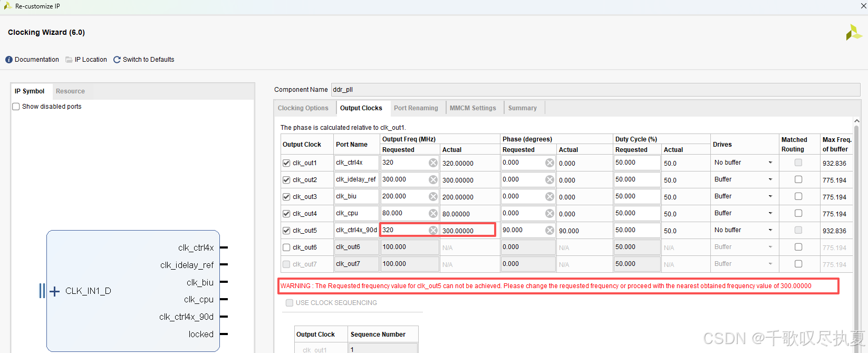868x353 pixels.
Task: Enable Matched Routing for clk_out4
Action: (798, 213)
